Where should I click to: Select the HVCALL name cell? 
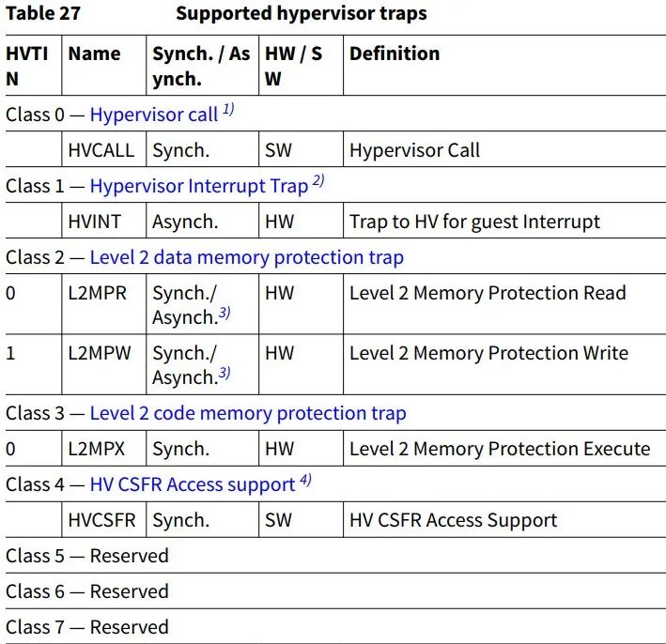click(x=101, y=150)
